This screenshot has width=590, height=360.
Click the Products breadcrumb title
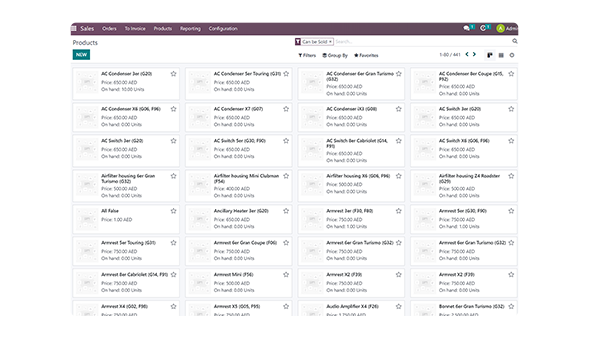pyautogui.click(x=85, y=43)
